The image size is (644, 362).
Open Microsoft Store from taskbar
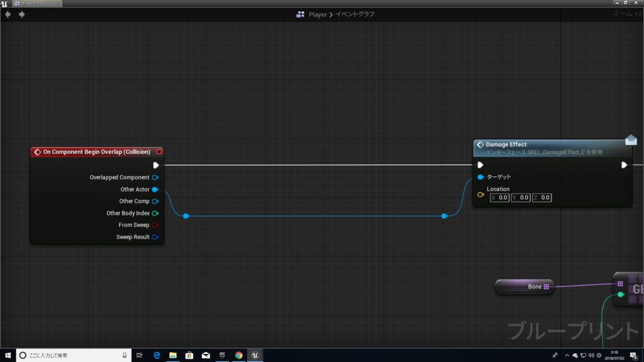tap(189, 356)
